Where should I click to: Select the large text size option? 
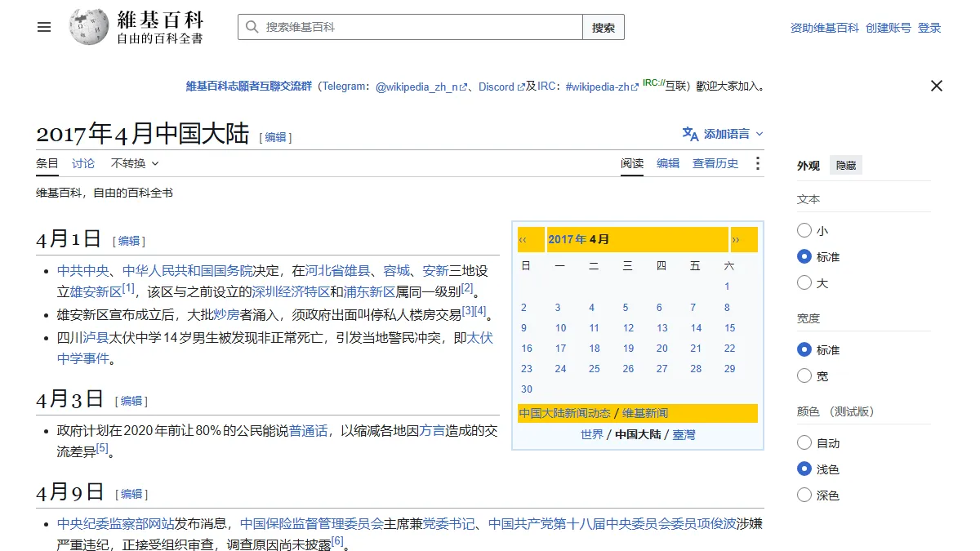pyautogui.click(x=804, y=283)
